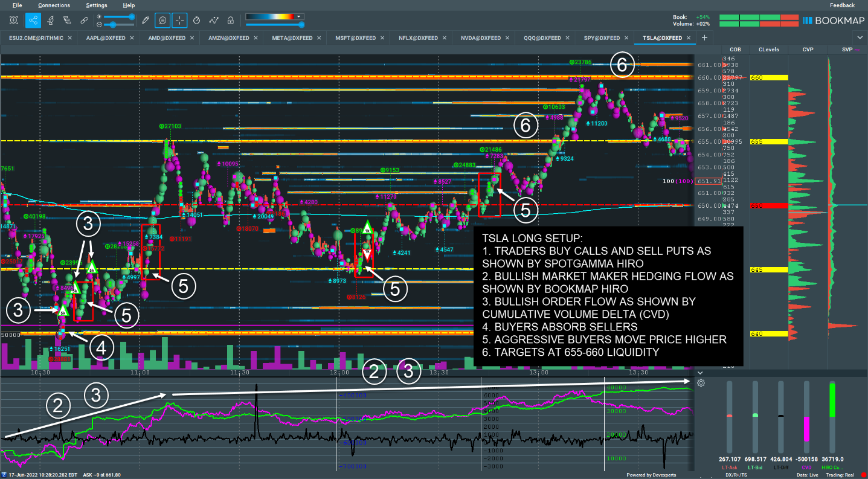Click the order hierarchy layout icon

[67, 20]
